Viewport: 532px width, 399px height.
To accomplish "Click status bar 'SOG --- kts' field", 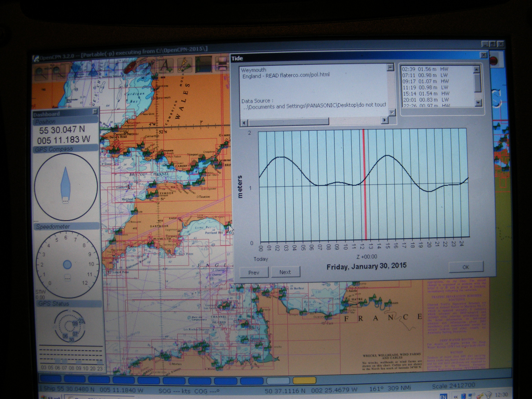I will click(174, 391).
